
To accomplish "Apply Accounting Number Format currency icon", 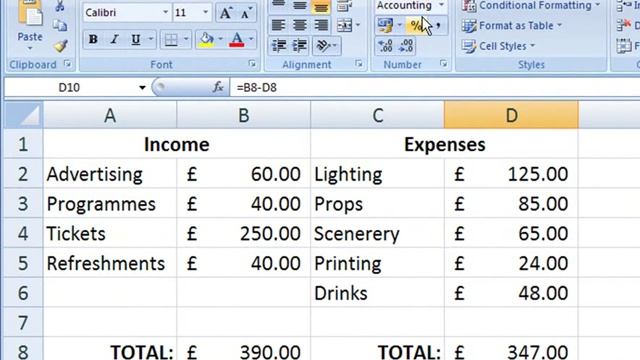I will (385, 25).
